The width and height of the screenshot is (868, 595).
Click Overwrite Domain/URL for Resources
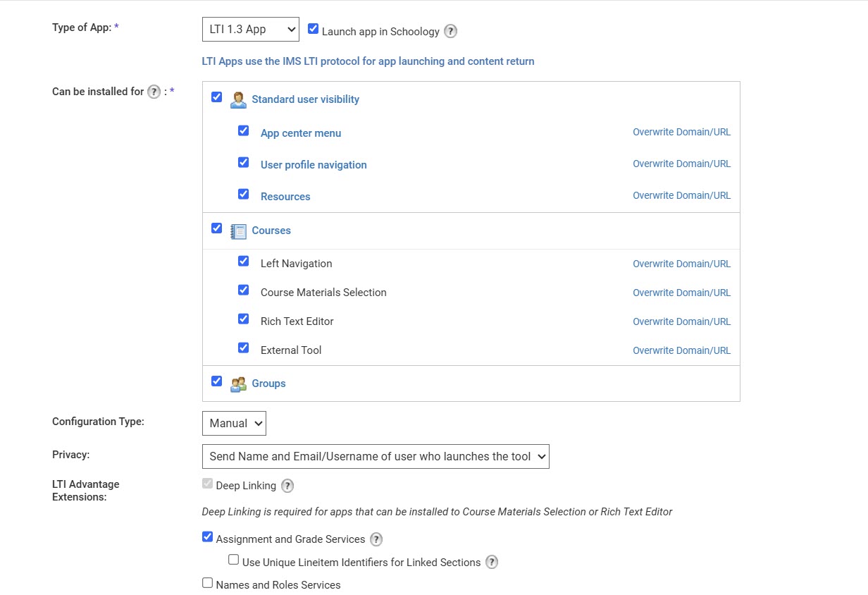point(681,195)
